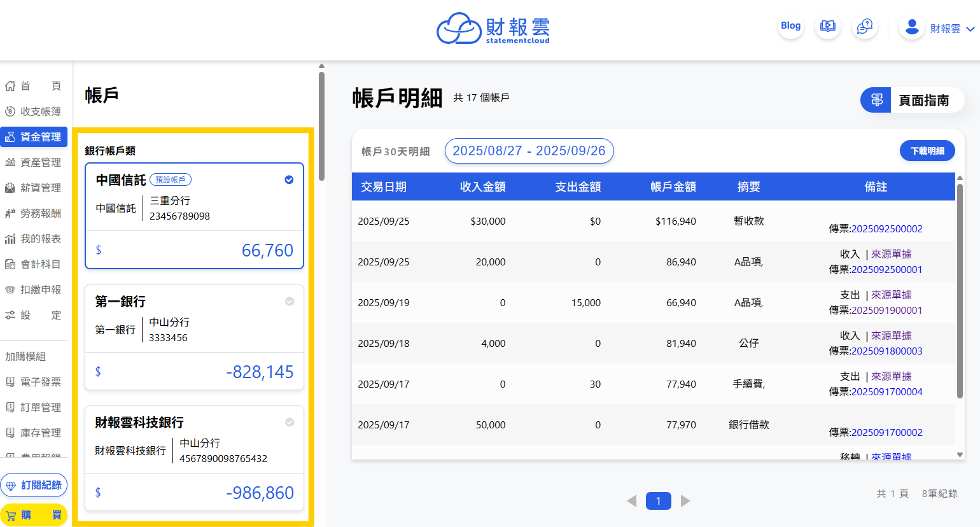Viewport: 980px width, 527px height.
Task: Click the account list vertical scrollbar
Action: pyautogui.click(x=321, y=127)
